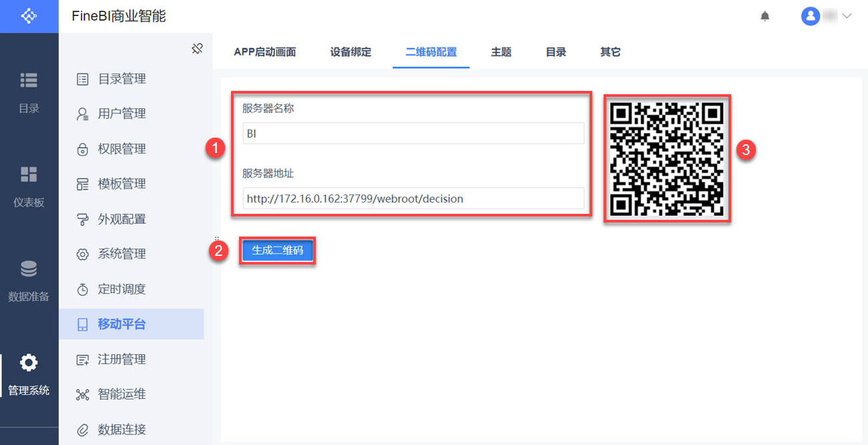
Task: Open 智能运维 menu label
Action: coord(122,394)
